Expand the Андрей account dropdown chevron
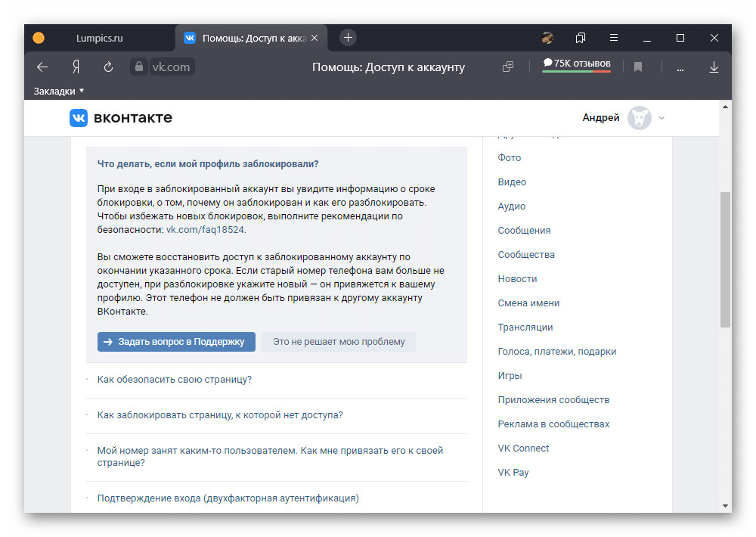 [x=661, y=118]
